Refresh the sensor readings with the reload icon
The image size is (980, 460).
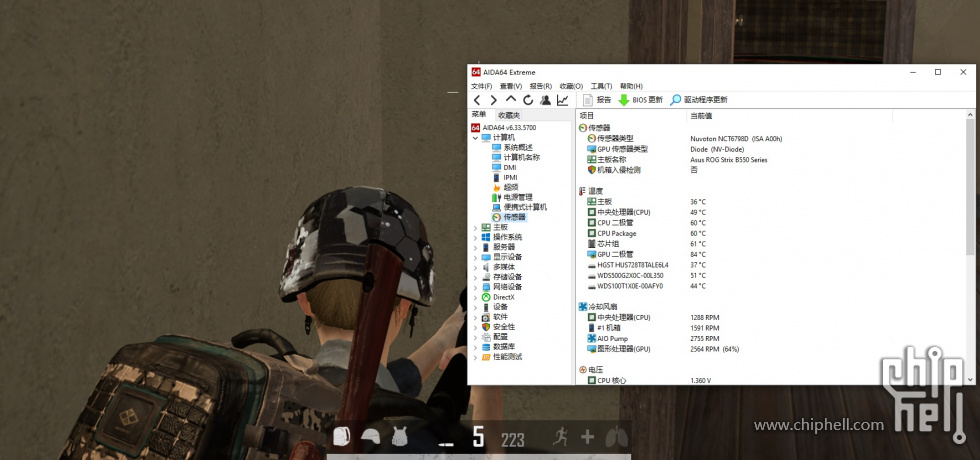click(528, 100)
